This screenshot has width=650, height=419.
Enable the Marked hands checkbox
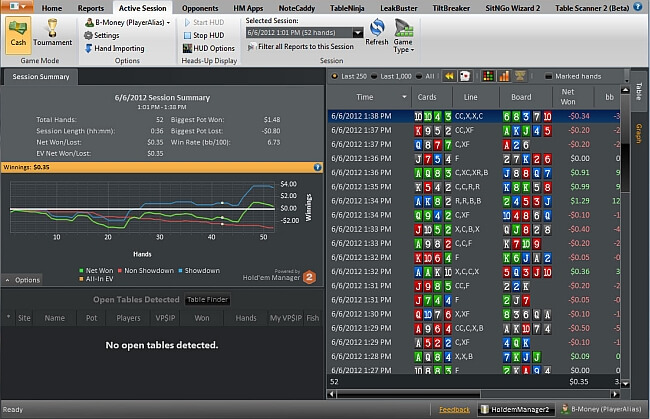point(549,76)
